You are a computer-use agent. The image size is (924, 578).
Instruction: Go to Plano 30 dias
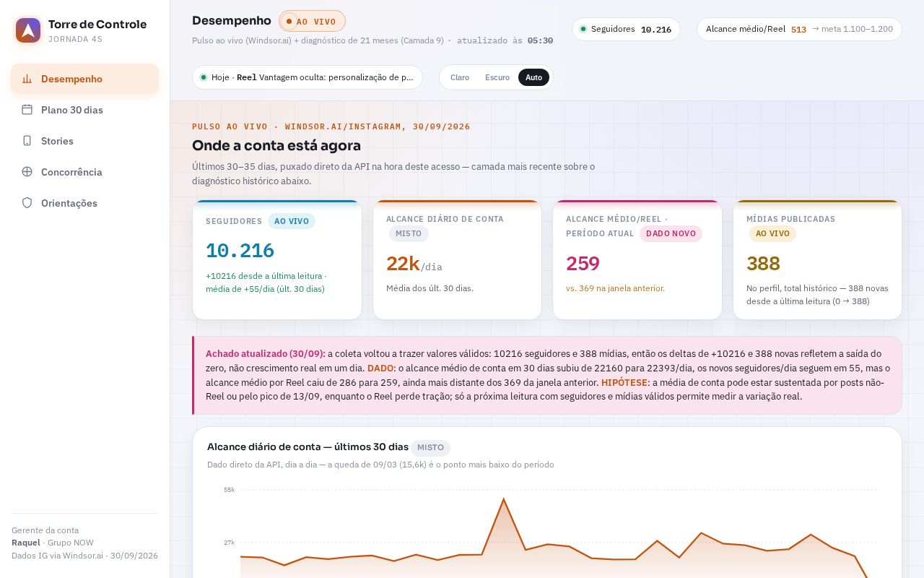tap(84, 110)
